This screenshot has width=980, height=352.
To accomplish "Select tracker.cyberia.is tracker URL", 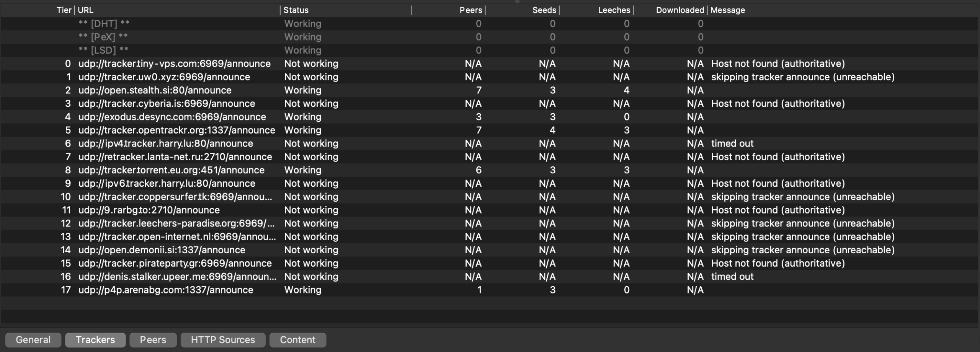I will pos(167,104).
